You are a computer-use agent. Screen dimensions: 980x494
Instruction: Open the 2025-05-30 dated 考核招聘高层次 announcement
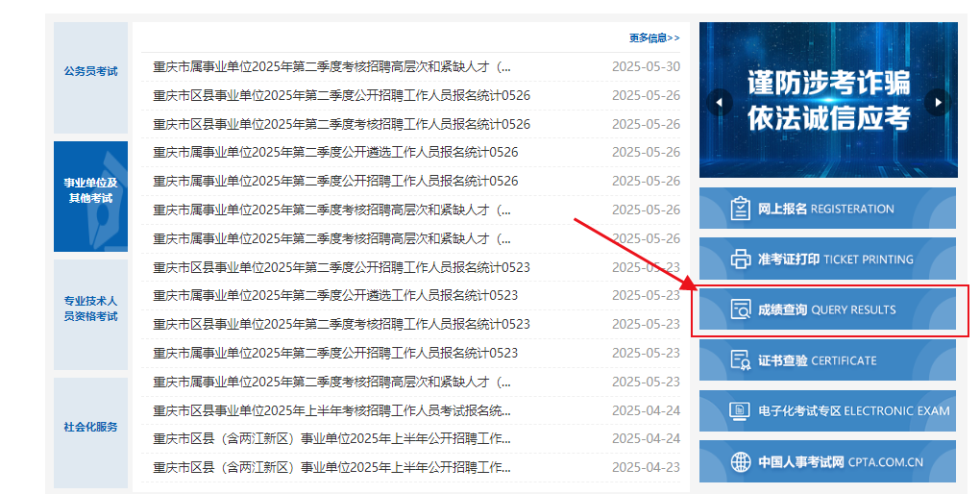pyautogui.click(x=331, y=67)
